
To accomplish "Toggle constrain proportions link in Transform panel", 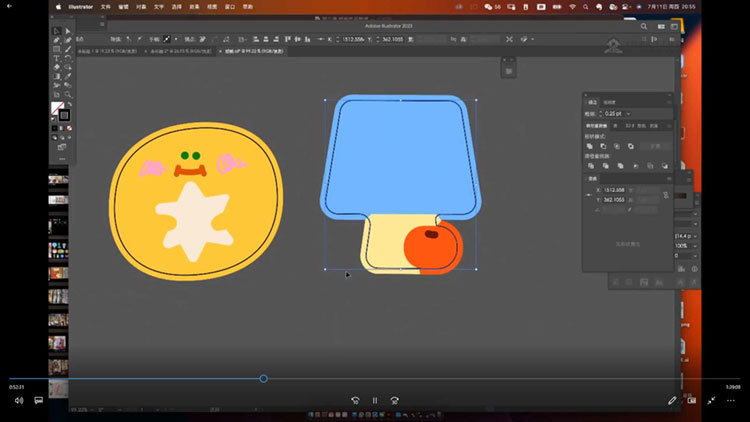I will [x=667, y=193].
